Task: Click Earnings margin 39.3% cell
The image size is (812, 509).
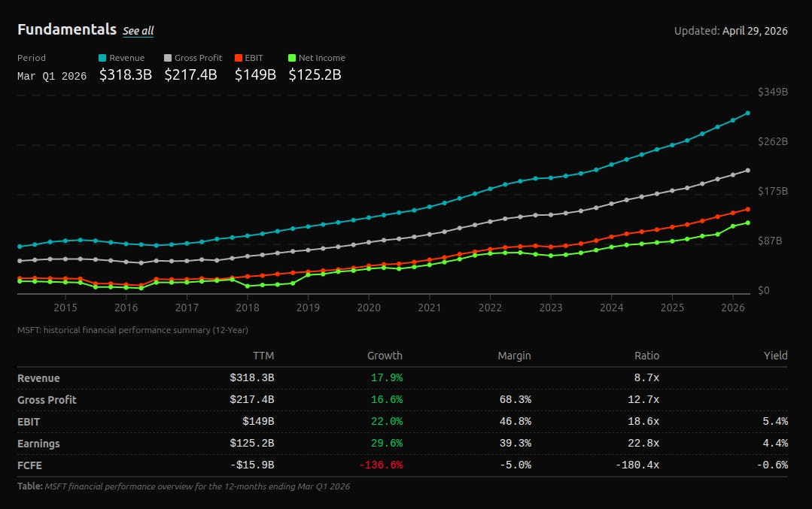Action: pyautogui.click(x=515, y=444)
